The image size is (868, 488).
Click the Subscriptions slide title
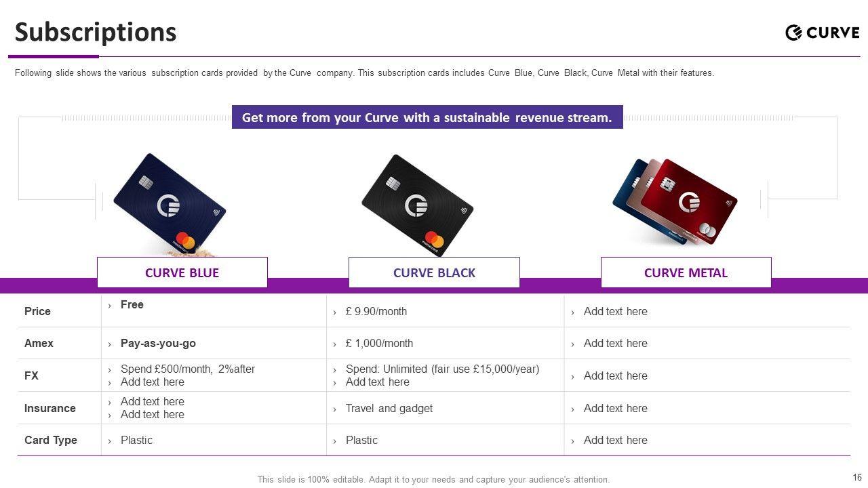click(x=96, y=32)
